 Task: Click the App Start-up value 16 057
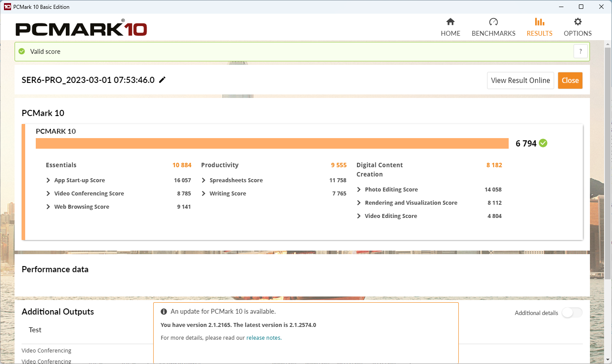pos(182,180)
